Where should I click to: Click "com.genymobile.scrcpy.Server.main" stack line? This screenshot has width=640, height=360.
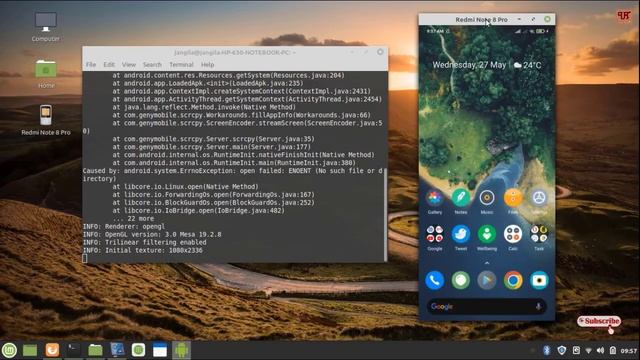coord(211,147)
